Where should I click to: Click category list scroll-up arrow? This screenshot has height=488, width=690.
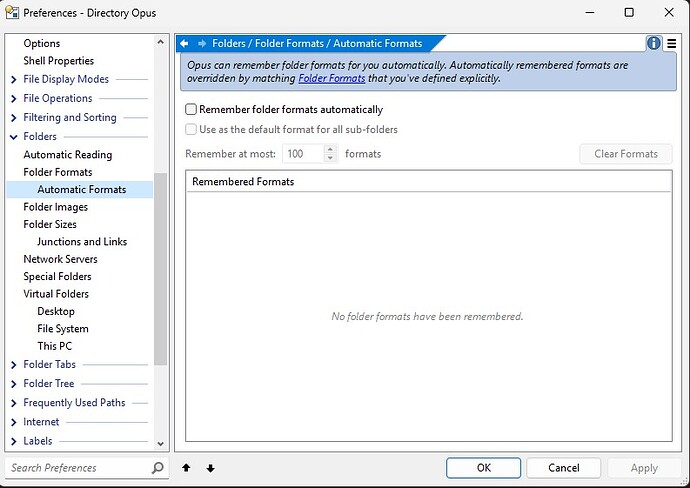tap(161, 42)
